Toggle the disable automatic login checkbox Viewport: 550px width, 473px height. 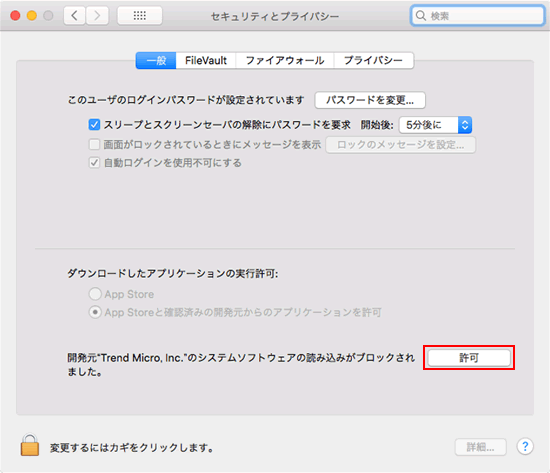point(94,163)
